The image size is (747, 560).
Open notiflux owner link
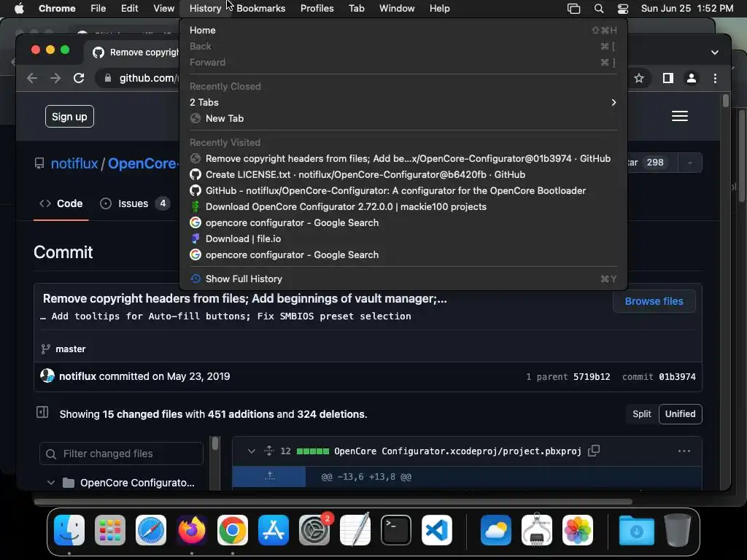click(x=74, y=163)
